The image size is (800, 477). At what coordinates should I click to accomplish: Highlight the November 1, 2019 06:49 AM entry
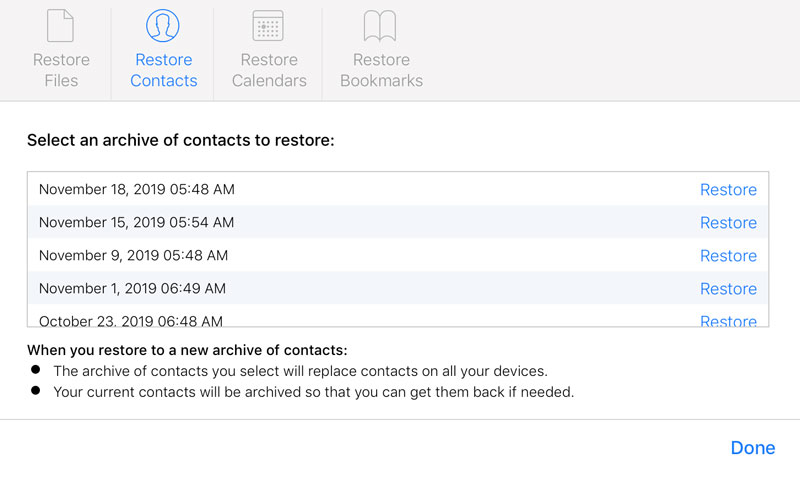tap(132, 288)
